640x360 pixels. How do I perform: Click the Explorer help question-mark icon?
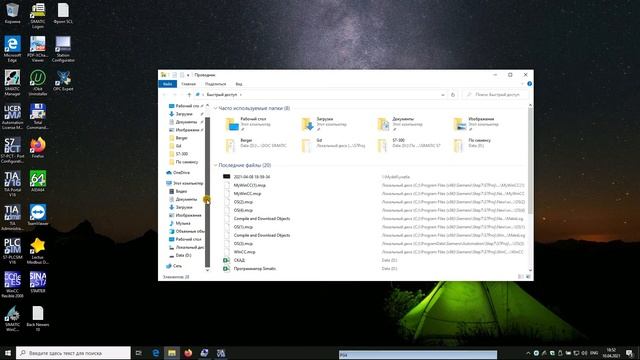[529, 84]
